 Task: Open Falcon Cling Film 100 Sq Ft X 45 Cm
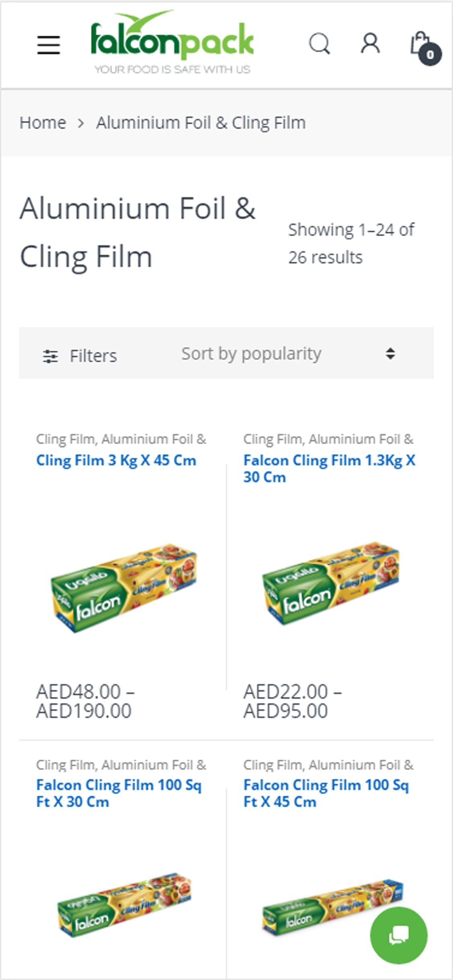coord(326,793)
